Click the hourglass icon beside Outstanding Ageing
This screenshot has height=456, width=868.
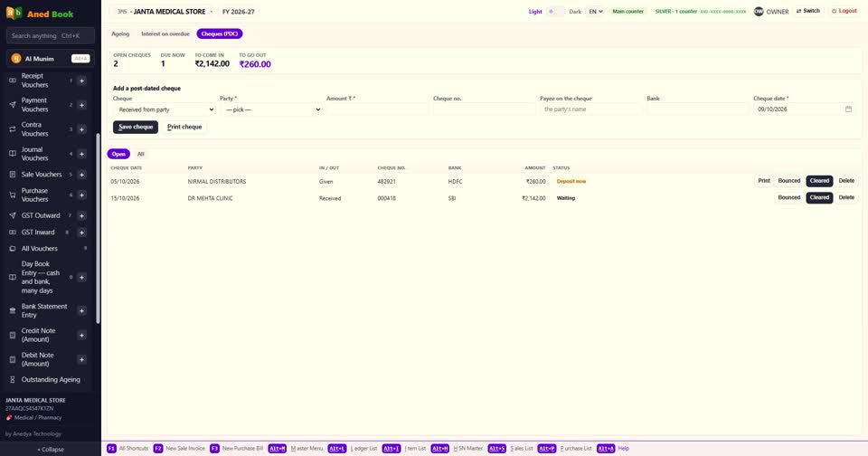click(12, 379)
